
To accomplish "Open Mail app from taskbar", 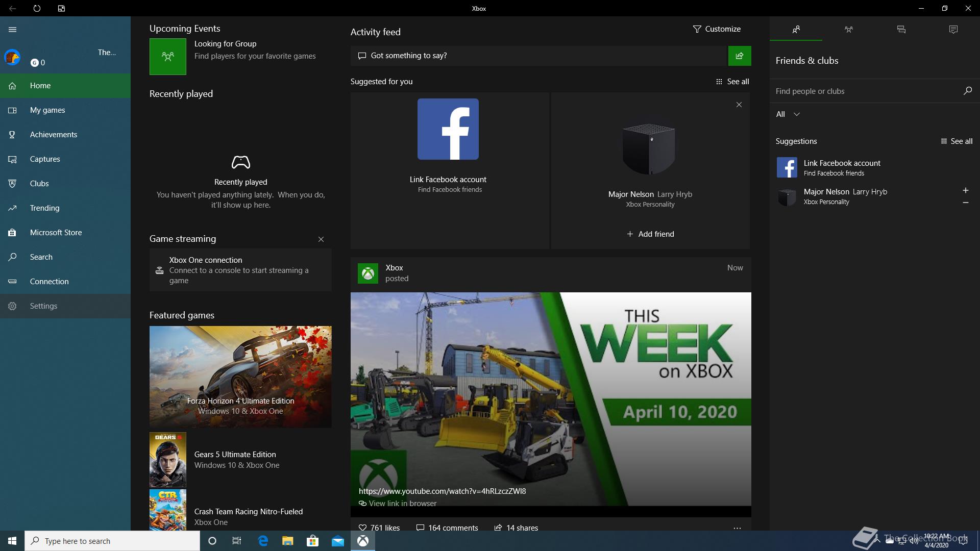I will (x=338, y=541).
